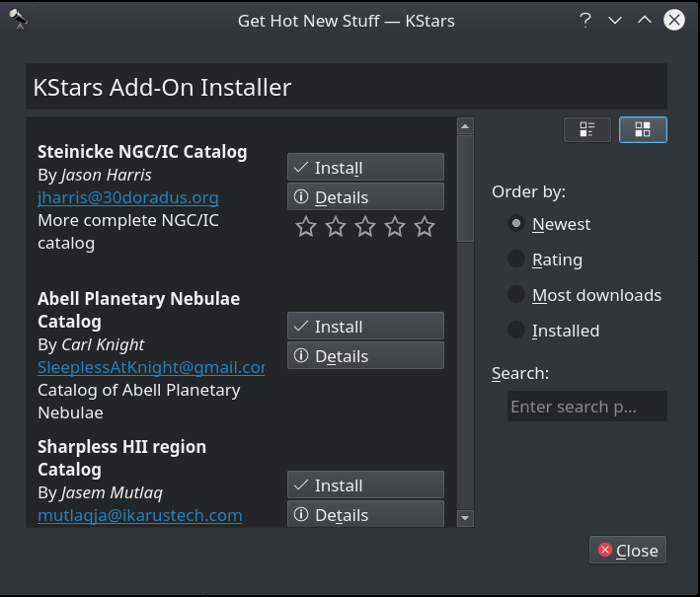700x597 pixels.
Task: Click the fourth rating star for Steinicke catalog
Action: tap(395, 227)
